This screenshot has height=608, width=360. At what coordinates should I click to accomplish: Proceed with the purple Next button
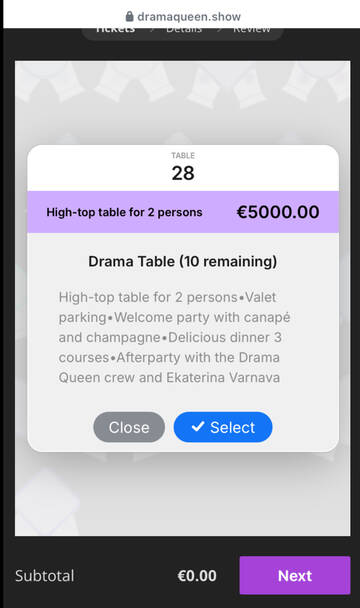pyautogui.click(x=295, y=575)
